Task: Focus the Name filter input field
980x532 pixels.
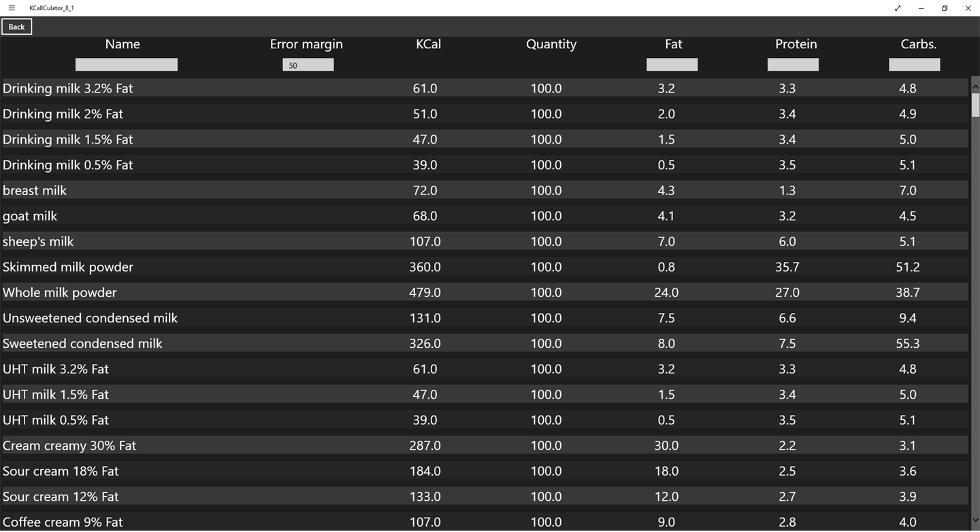Action: pos(127,65)
